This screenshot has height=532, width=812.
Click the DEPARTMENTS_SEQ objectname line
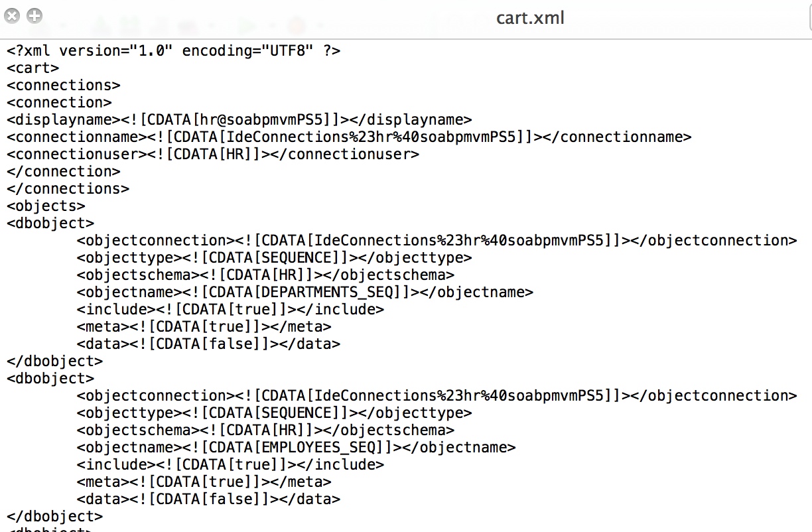[x=305, y=292]
